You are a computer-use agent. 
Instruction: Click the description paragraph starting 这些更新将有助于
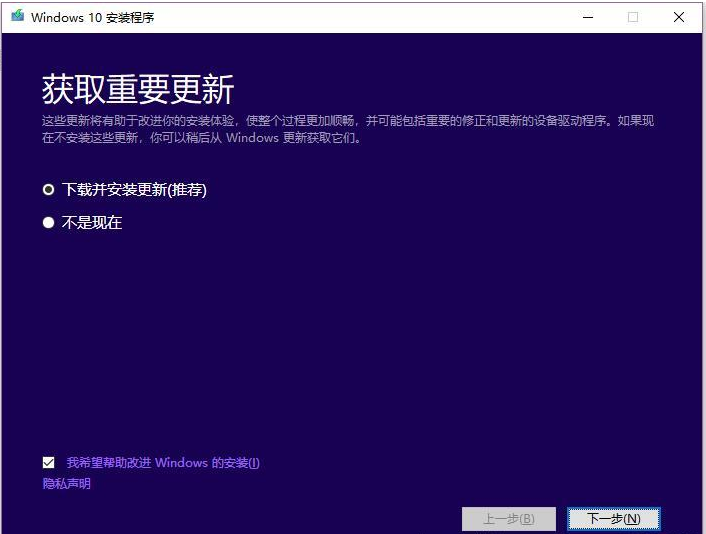(348, 129)
